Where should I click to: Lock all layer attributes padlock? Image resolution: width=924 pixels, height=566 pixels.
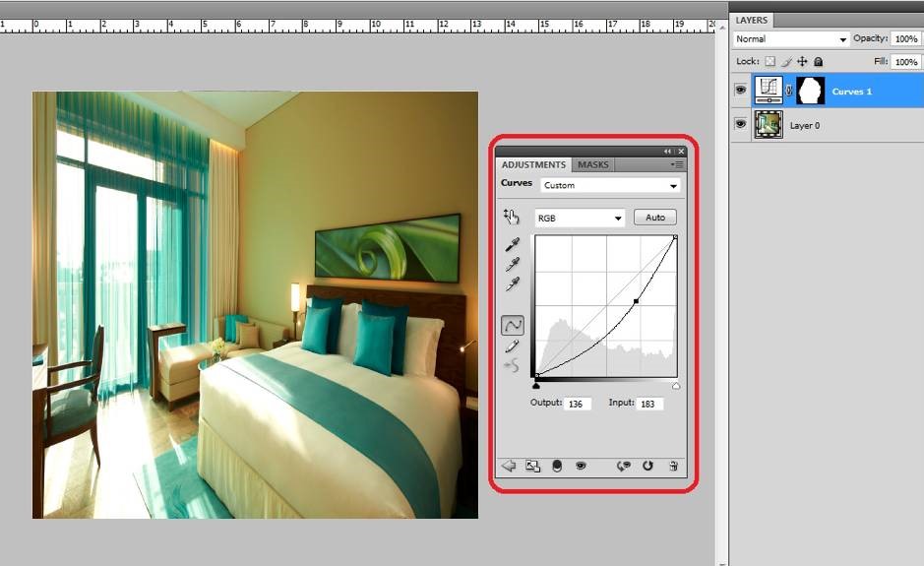click(818, 61)
